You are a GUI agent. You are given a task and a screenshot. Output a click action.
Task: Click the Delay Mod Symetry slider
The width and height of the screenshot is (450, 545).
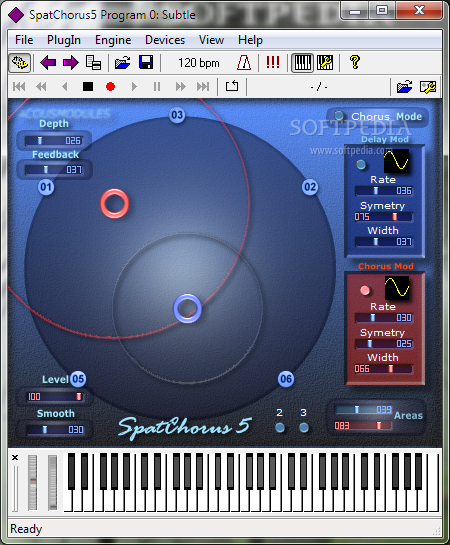pos(384,217)
